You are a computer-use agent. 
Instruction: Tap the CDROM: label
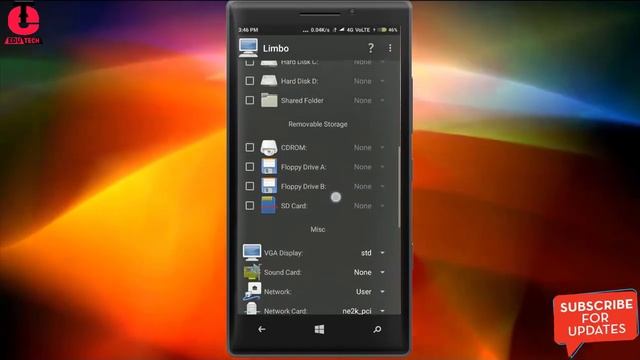coord(294,147)
